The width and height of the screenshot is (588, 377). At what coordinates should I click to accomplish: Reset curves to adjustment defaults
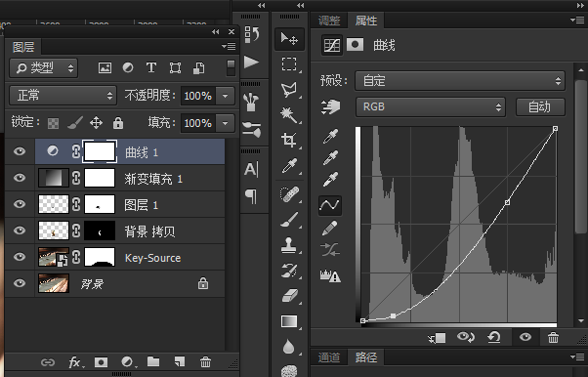click(x=494, y=337)
